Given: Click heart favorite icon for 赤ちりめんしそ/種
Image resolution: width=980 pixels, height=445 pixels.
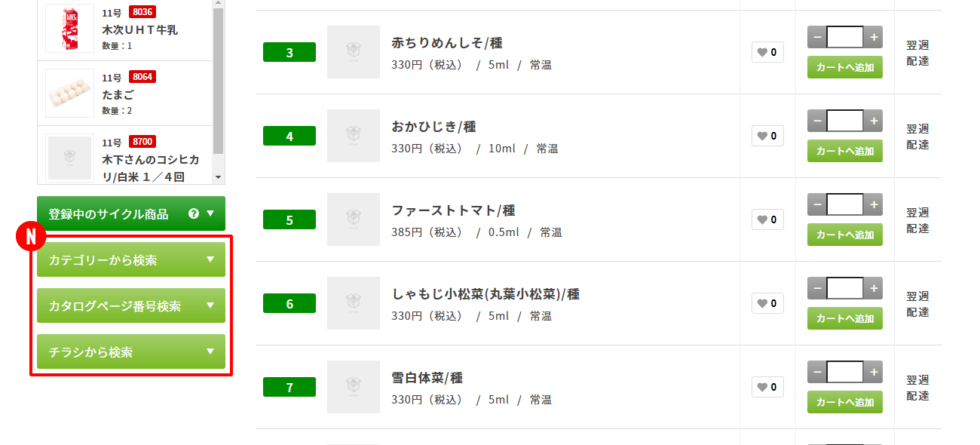Looking at the screenshot, I should click(x=767, y=52).
